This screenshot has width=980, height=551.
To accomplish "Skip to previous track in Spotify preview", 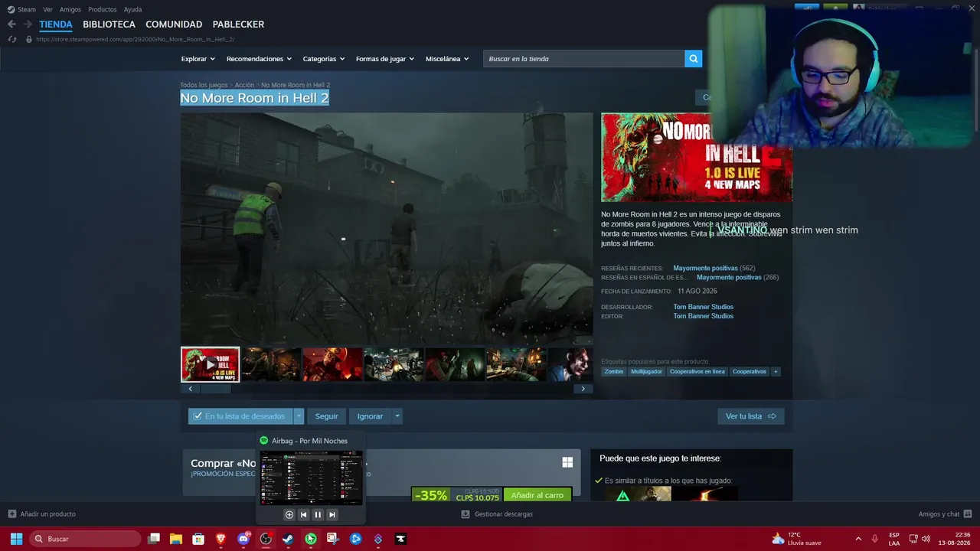I will click(303, 515).
